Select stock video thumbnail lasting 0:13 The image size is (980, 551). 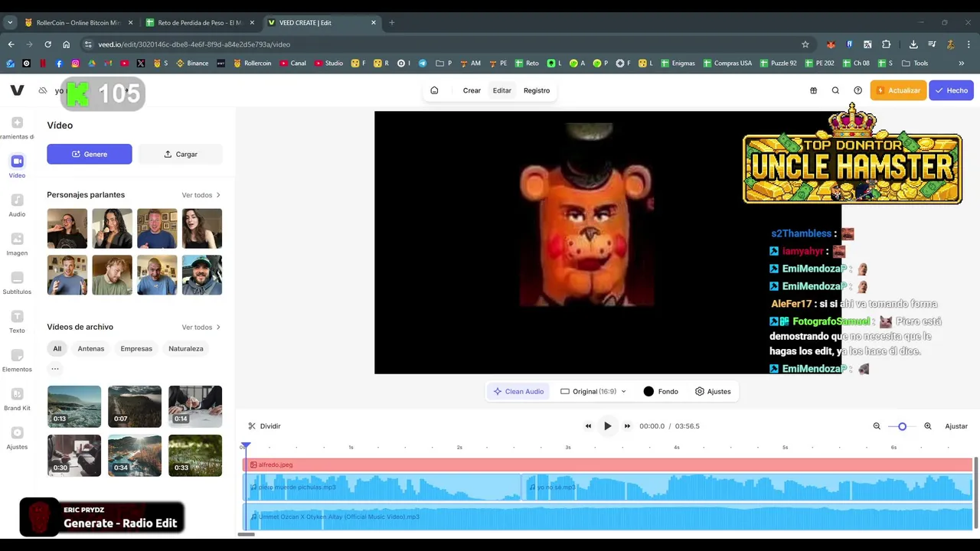tap(74, 406)
